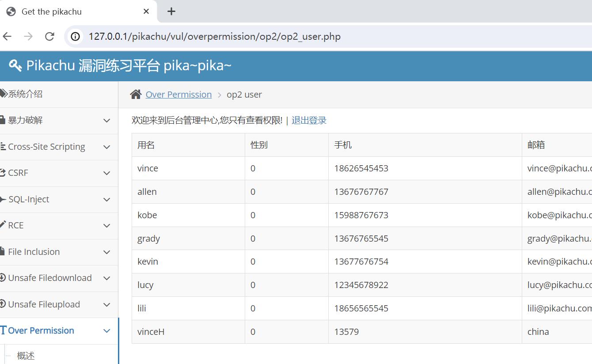Click phone number 13677676754
Image resolution: width=592 pixels, height=364 pixels.
[x=361, y=262]
